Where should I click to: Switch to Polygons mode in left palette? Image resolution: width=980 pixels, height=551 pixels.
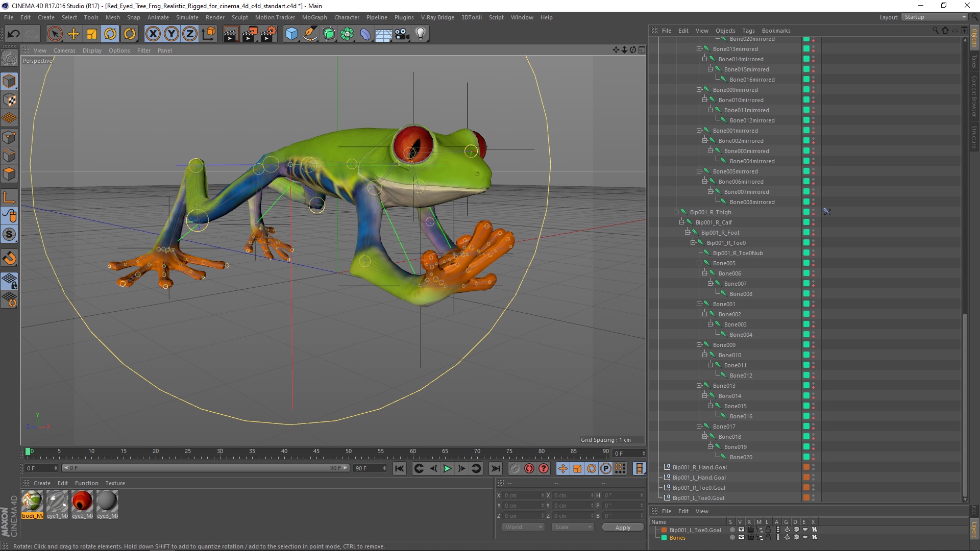point(9,174)
